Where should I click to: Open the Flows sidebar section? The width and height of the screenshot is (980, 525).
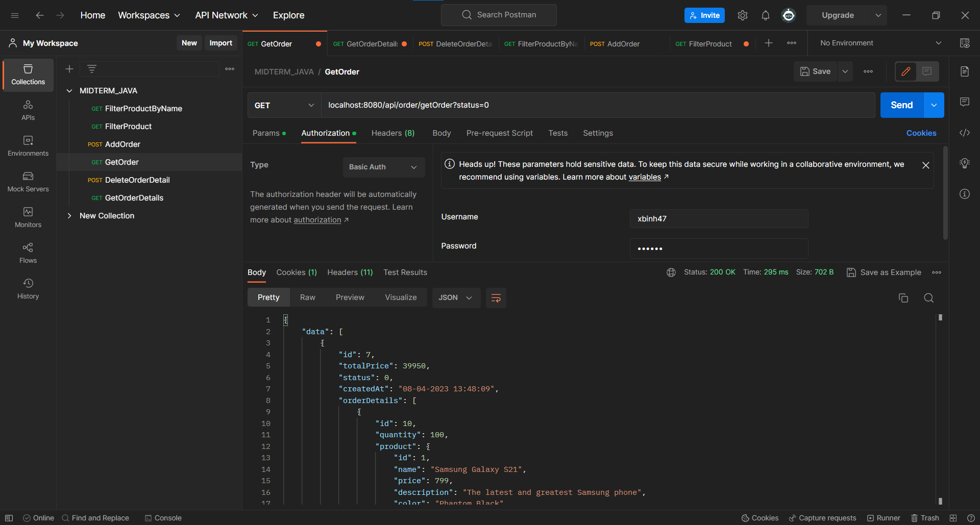point(28,254)
